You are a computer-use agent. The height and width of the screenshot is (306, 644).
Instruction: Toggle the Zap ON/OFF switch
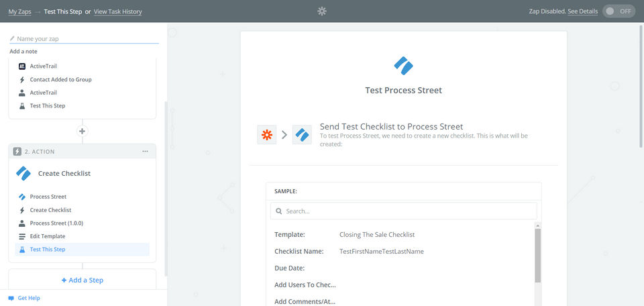[x=619, y=11]
